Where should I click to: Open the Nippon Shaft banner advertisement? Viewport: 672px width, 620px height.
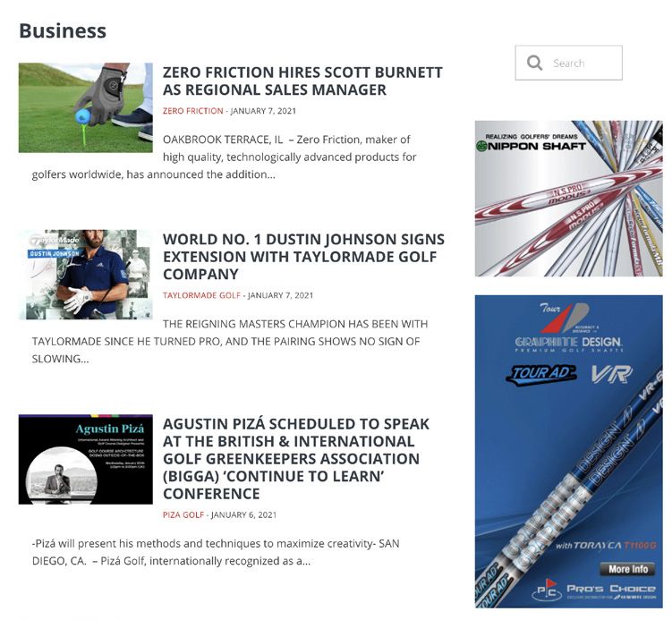coord(569,199)
